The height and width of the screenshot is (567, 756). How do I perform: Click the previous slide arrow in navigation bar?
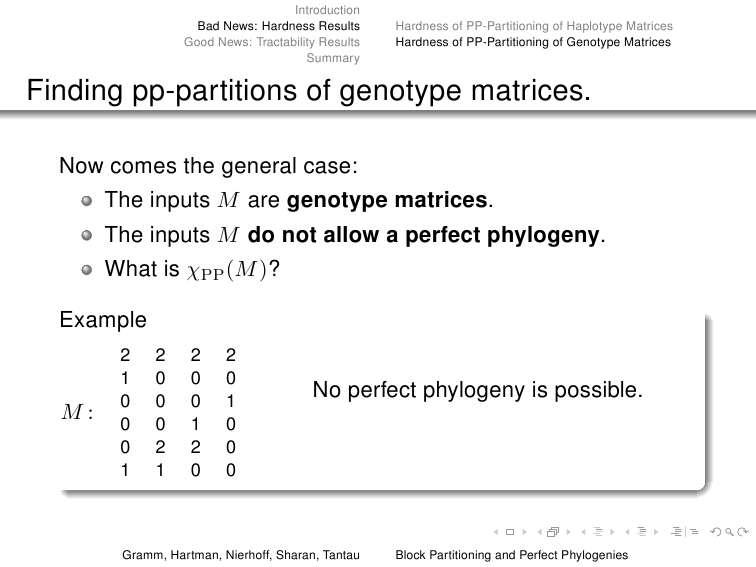pyautogui.click(x=496, y=532)
